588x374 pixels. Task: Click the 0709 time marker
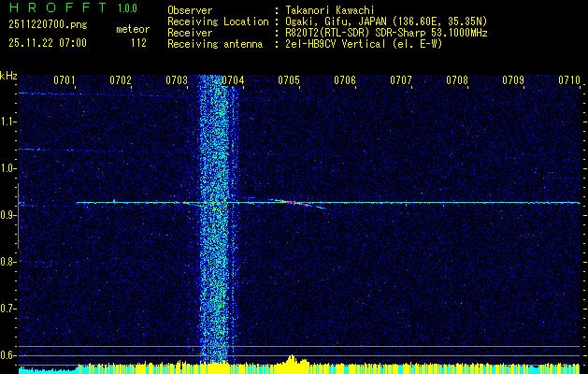[513, 79]
